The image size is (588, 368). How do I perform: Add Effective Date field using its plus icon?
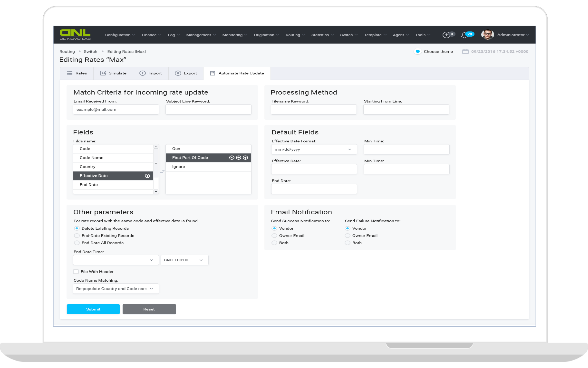click(x=147, y=176)
